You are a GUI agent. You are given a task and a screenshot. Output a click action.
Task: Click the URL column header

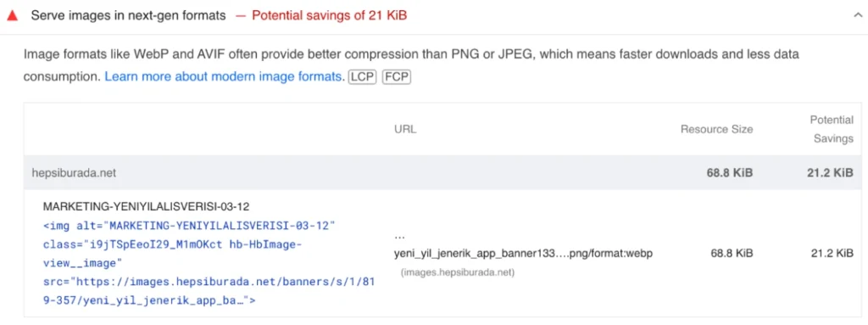point(405,129)
